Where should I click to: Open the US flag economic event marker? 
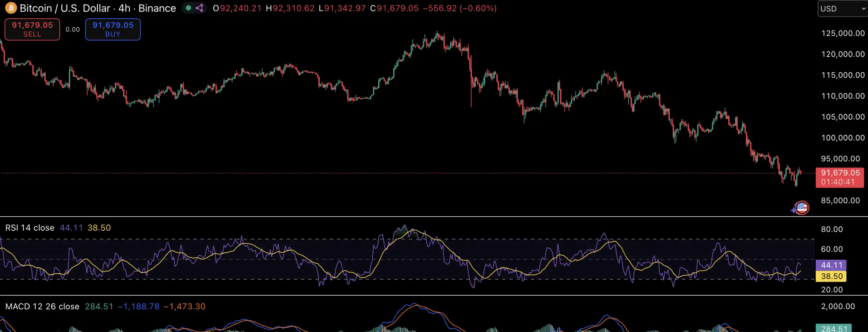click(802, 208)
